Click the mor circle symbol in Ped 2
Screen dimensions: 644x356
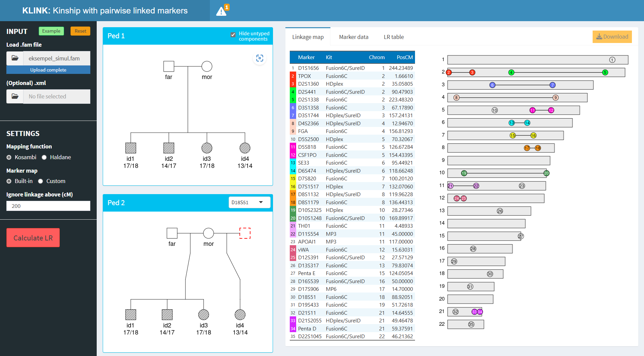coord(209,233)
